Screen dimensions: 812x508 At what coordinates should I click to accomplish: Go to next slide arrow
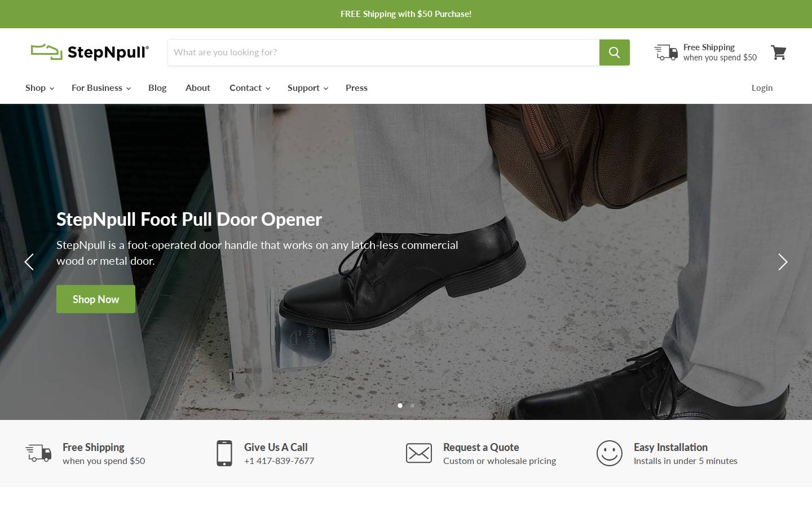(783, 262)
